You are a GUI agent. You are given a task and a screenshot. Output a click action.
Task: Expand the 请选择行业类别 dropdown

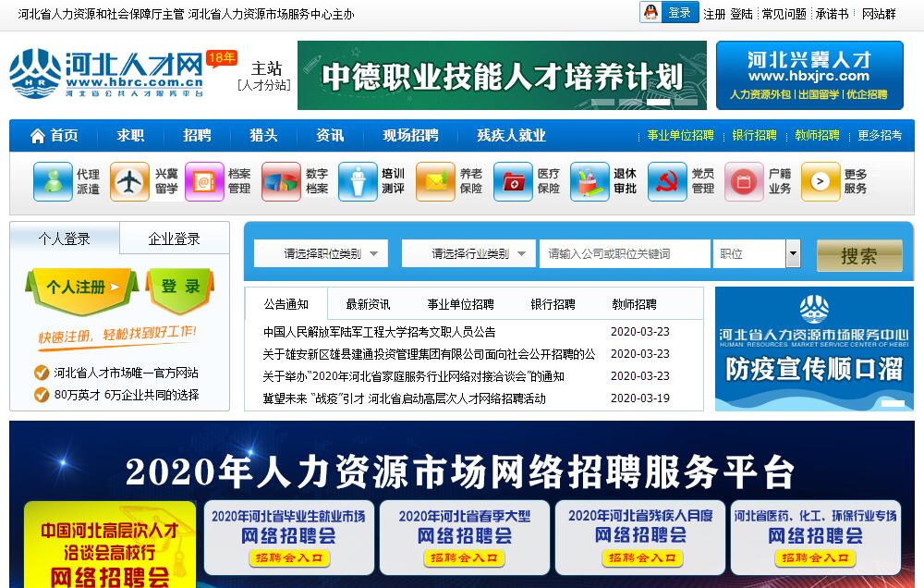coord(468,253)
